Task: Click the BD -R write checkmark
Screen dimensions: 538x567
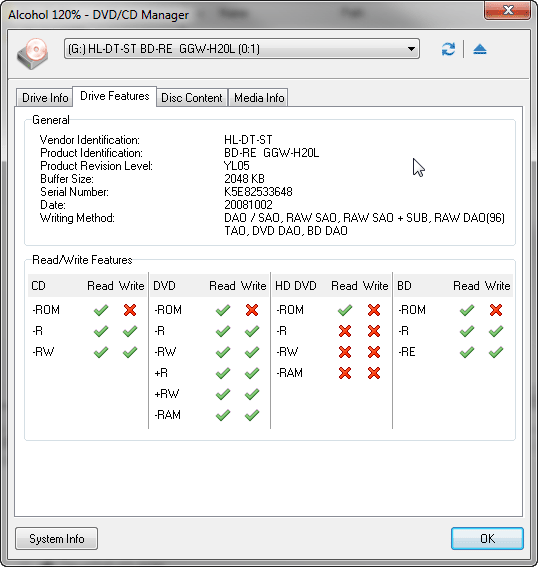Action: 496,331
